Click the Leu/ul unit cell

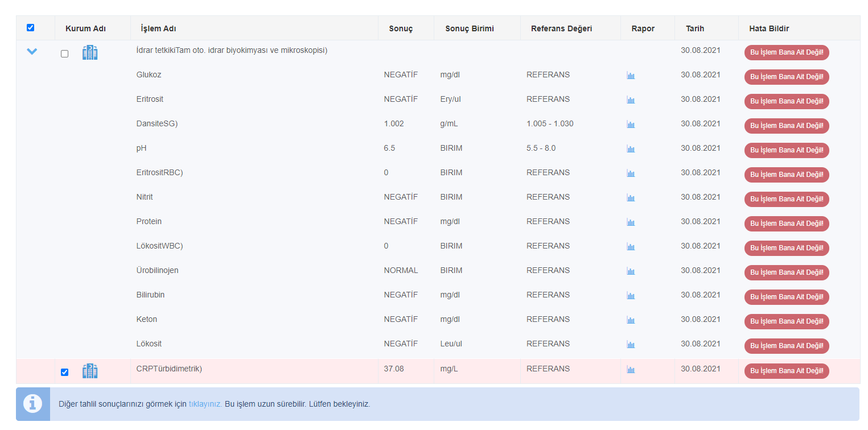[x=451, y=344]
